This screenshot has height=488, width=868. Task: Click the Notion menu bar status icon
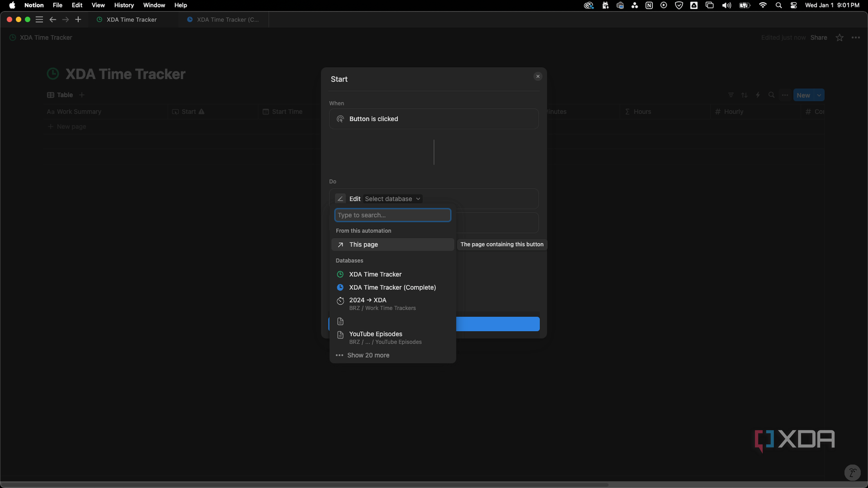pyautogui.click(x=649, y=5)
